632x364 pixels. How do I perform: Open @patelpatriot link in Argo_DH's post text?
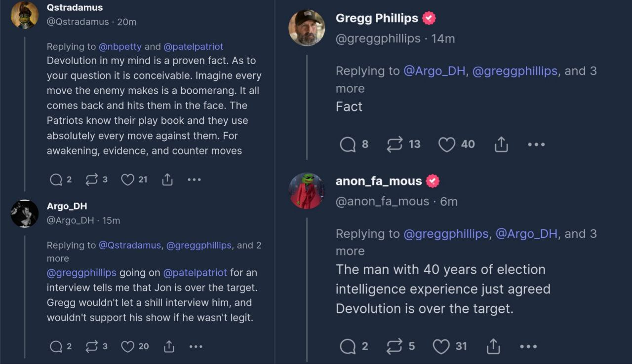click(x=195, y=273)
